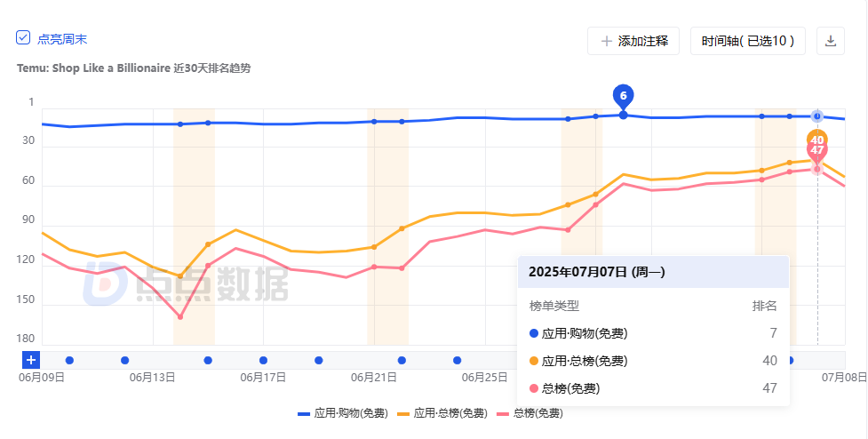Click the 06月21日 x-axis label
The image size is (868, 439).
pyautogui.click(x=374, y=378)
